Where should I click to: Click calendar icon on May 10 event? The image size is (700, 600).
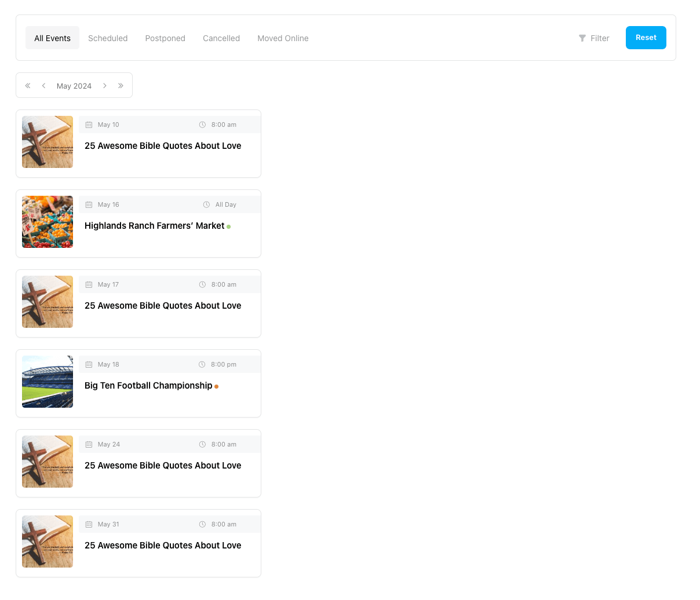[89, 125]
